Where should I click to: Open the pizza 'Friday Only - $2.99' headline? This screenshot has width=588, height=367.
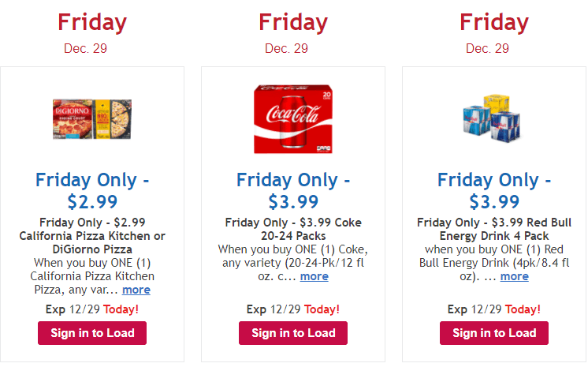click(x=92, y=190)
